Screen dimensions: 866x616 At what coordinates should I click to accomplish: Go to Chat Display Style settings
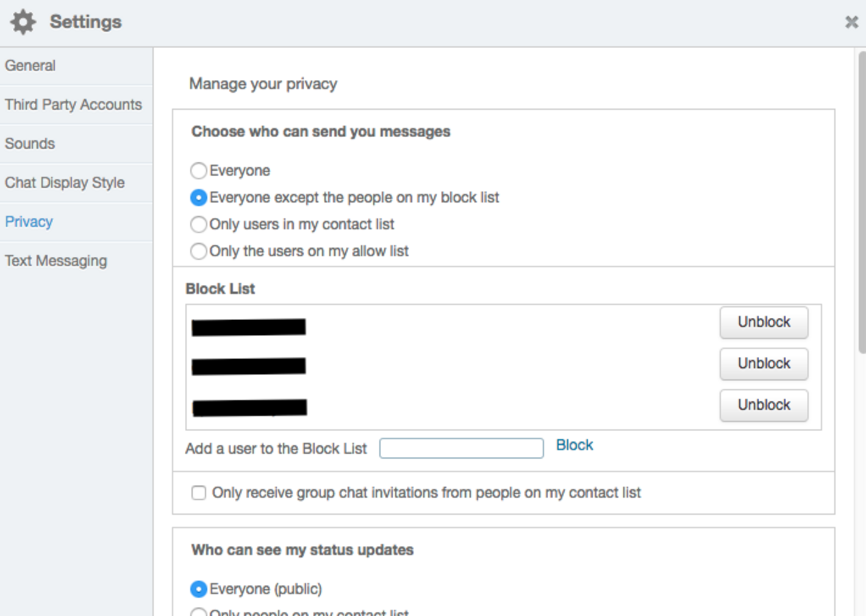[x=65, y=182]
